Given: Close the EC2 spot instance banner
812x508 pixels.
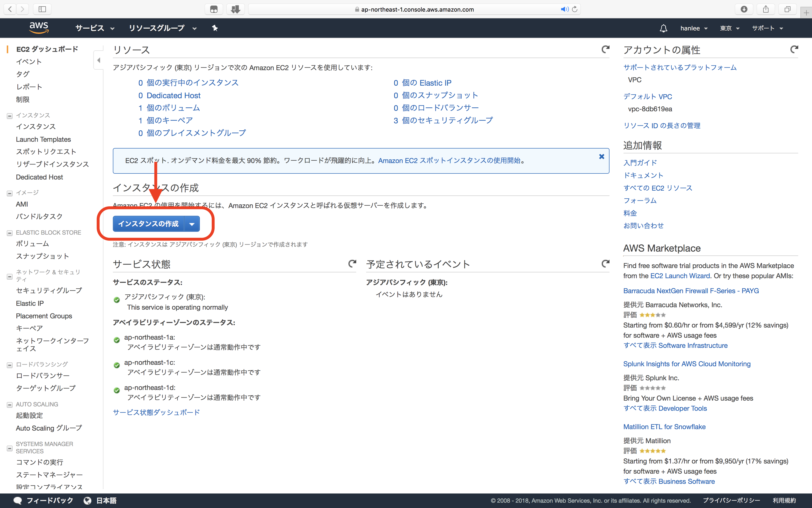Looking at the screenshot, I should click(x=602, y=157).
